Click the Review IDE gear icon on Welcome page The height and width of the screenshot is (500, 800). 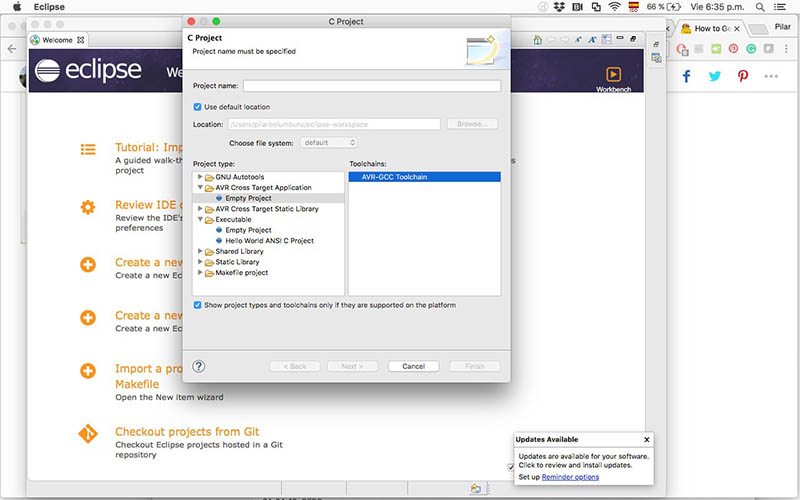(88, 207)
